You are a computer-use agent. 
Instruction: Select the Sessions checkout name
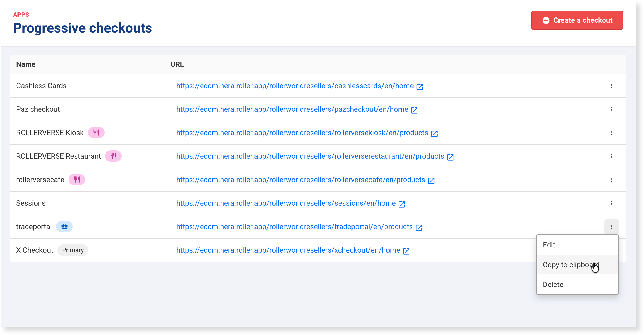pos(31,203)
